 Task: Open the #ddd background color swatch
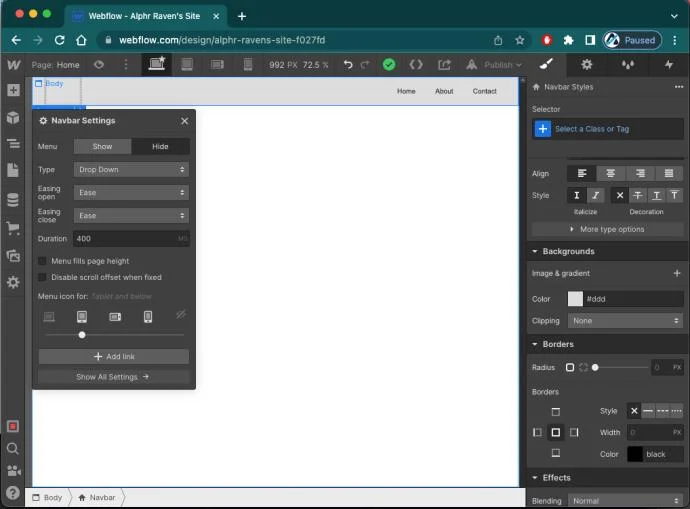(x=575, y=299)
